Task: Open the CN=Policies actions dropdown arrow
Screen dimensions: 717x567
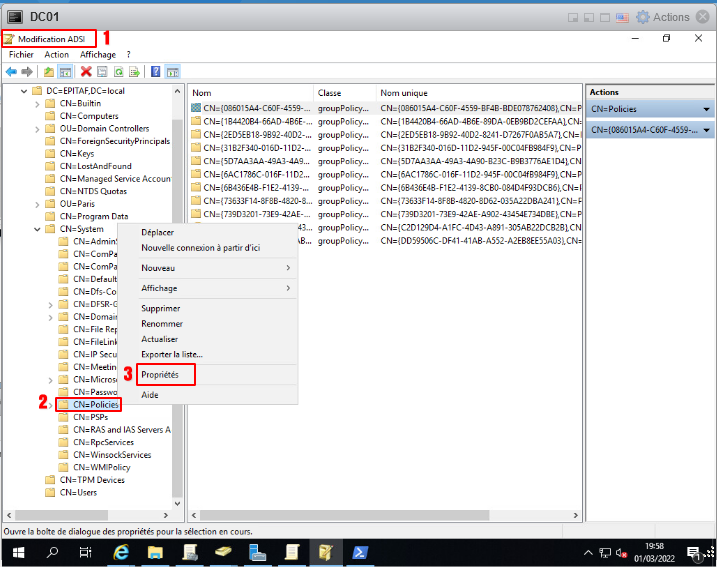Action: [x=707, y=109]
